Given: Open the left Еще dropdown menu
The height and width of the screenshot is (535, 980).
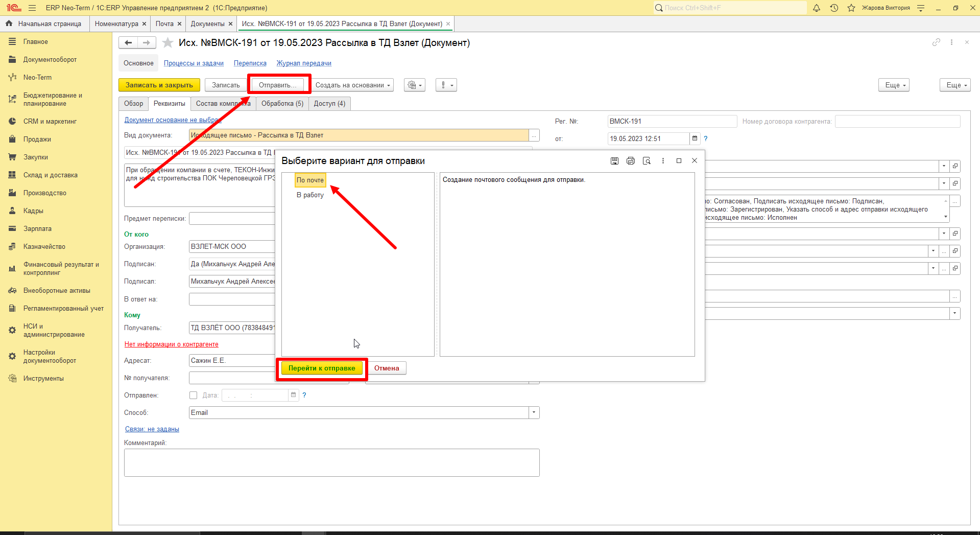Looking at the screenshot, I should point(894,85).
